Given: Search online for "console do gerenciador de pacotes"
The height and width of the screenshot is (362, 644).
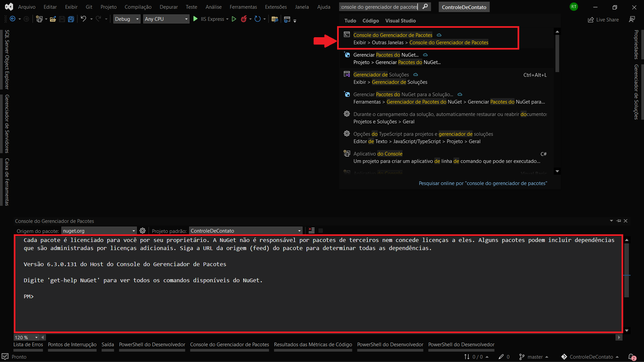Looking at the screenshot, I should 483,183.
